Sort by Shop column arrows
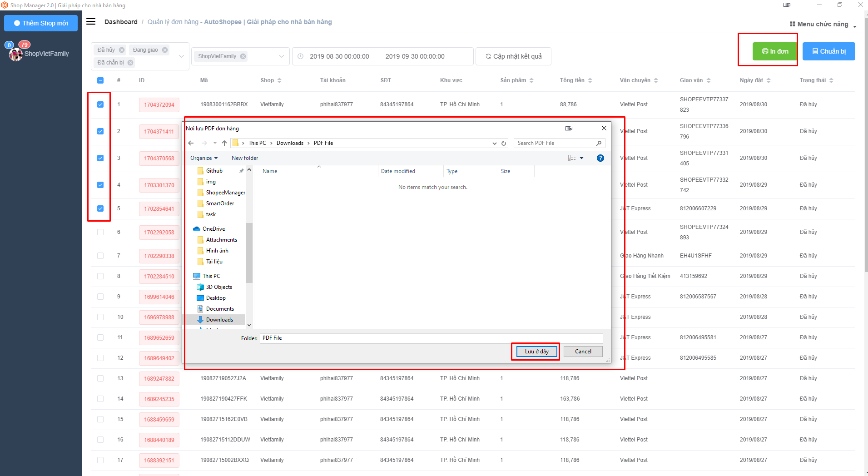The width and height of the screenshot is (868, 476). (x=279, y=80)
